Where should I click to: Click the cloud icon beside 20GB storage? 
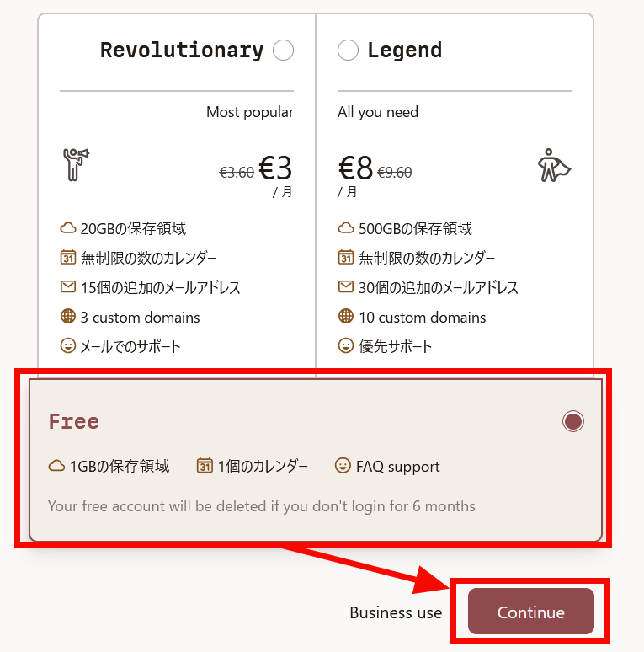[x=68, y=228]
